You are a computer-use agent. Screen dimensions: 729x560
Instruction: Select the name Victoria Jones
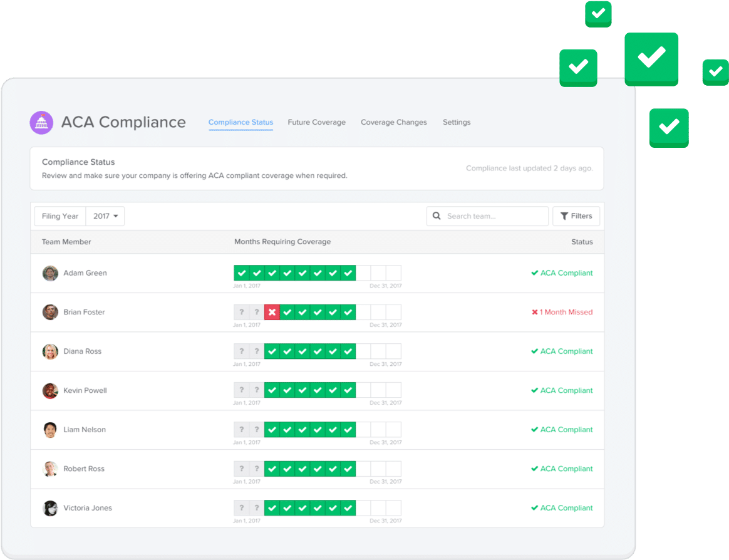[x=88, y=507]
